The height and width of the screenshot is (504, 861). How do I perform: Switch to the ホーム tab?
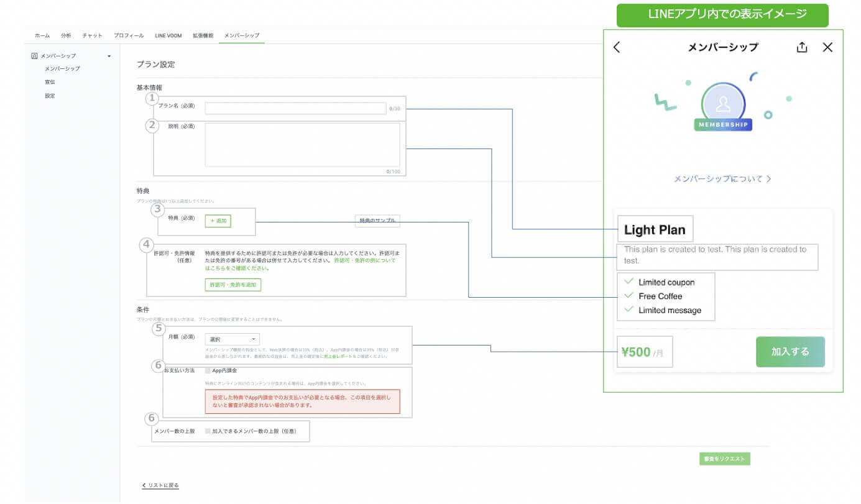pos(42,35)
